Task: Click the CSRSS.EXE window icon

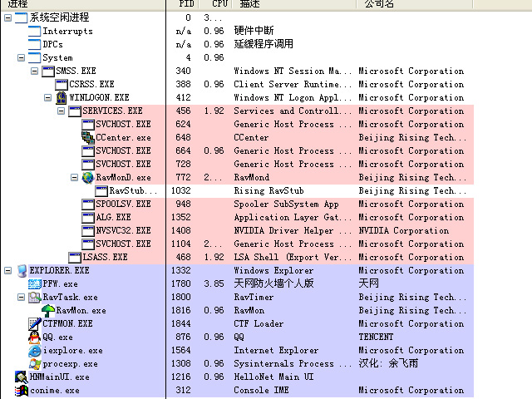Action: click(62, 85)
